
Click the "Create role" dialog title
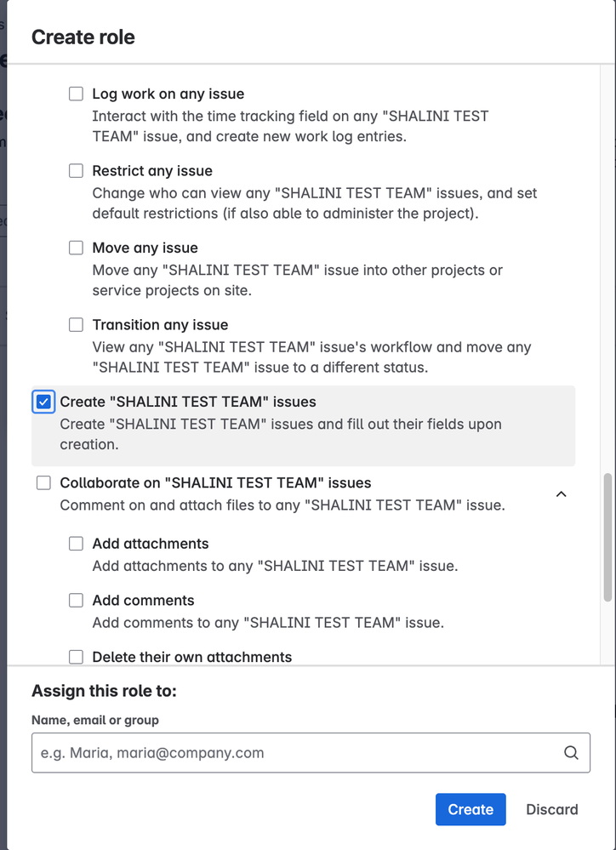(83, 37)
